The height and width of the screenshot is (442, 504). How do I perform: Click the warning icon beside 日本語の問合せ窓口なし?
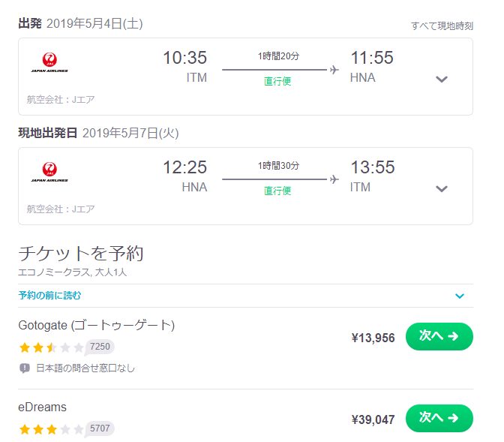pos(25,368)
